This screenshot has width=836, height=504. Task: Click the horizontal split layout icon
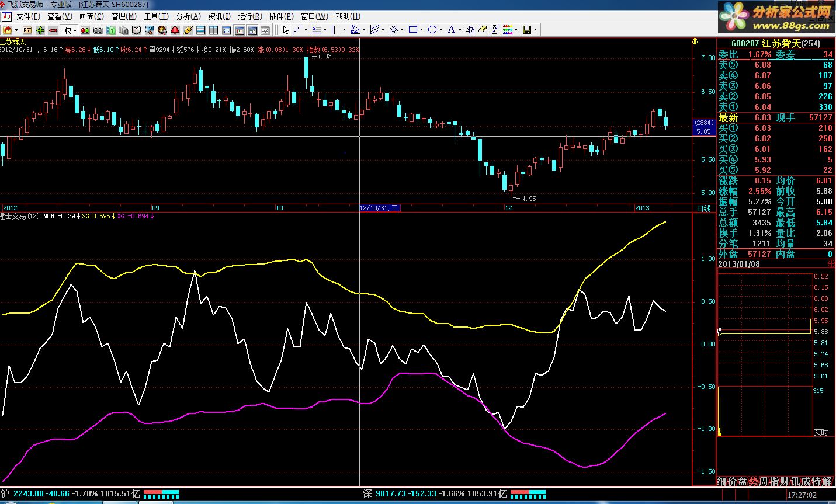tap(200, 30)
